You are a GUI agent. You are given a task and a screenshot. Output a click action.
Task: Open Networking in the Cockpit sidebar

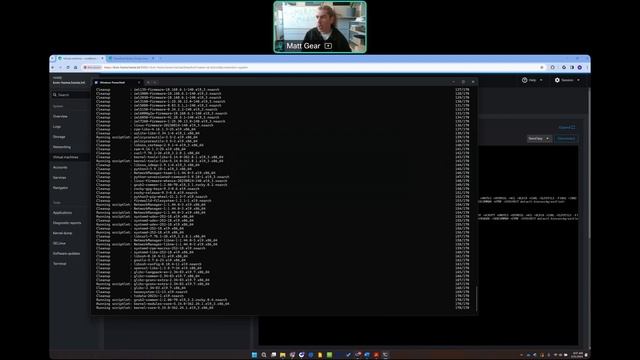coord(62,147)
